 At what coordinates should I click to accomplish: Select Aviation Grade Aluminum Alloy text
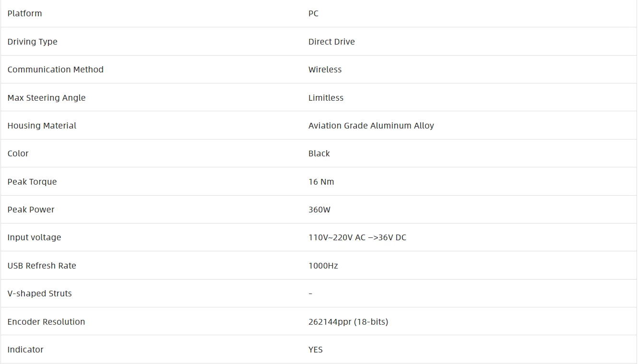click(371, 126)
